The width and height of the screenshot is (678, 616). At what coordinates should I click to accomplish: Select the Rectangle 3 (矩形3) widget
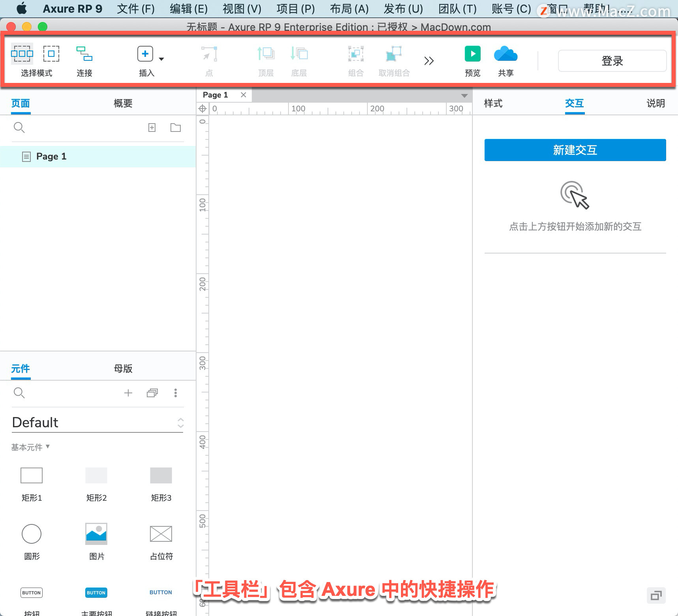click(161, 475)
